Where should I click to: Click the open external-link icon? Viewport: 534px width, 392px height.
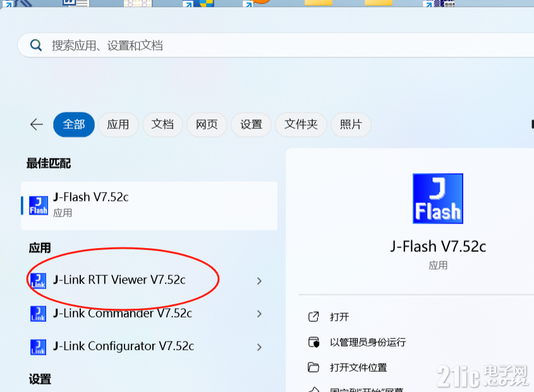[313, 317]
